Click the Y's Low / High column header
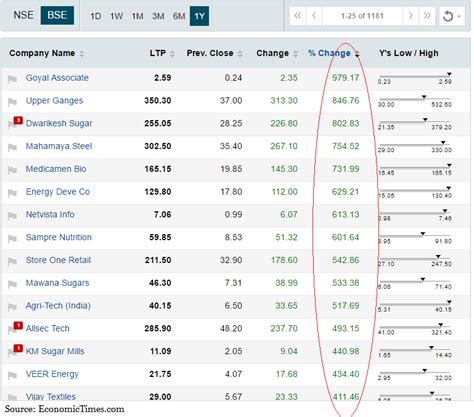This screenshot has height=417, width=474. 409,53
